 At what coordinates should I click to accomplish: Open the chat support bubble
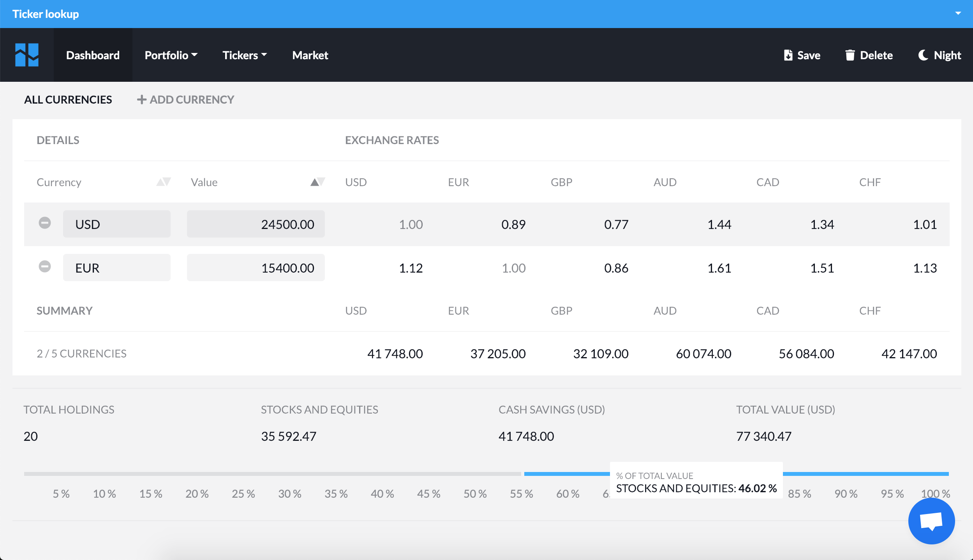coord(931,521)
